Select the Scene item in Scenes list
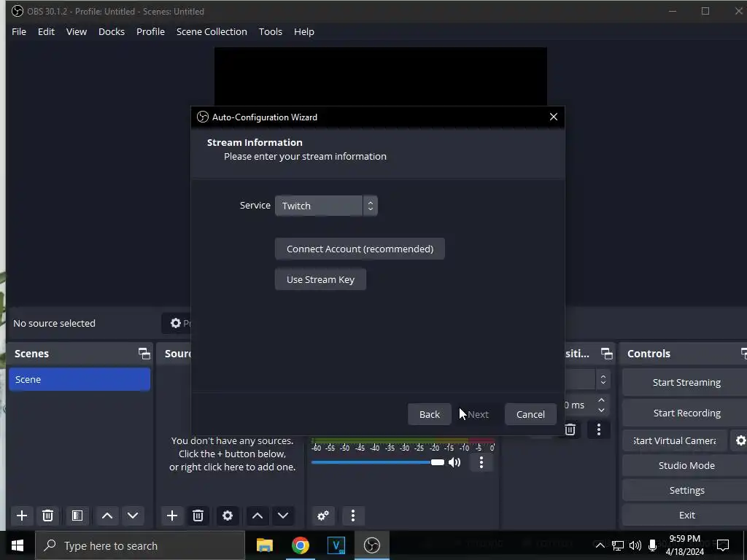Image resolution: width=747 pixels, height=560 pixels. click(80, 379)
